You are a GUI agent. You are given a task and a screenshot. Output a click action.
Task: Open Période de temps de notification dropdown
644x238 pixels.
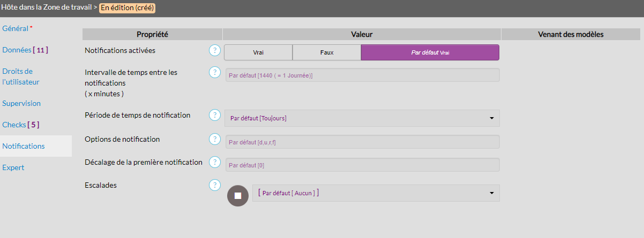click(x=362, y=118)
